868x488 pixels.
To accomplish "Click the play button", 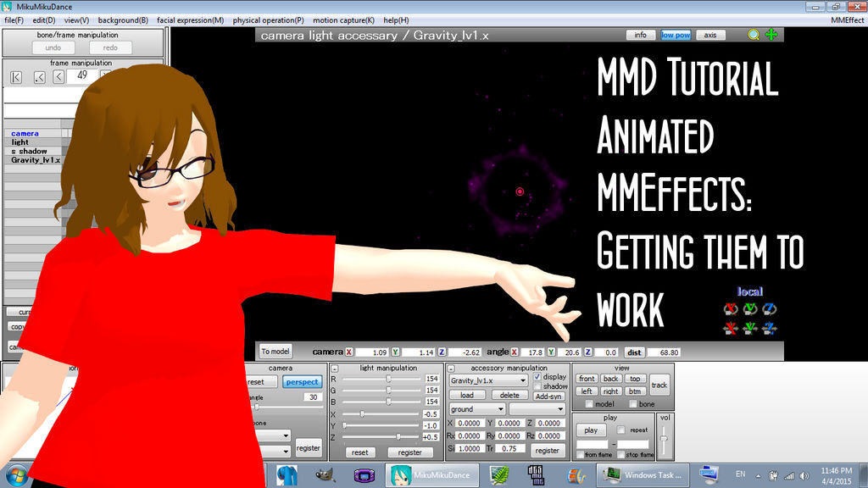I will 591,430.
